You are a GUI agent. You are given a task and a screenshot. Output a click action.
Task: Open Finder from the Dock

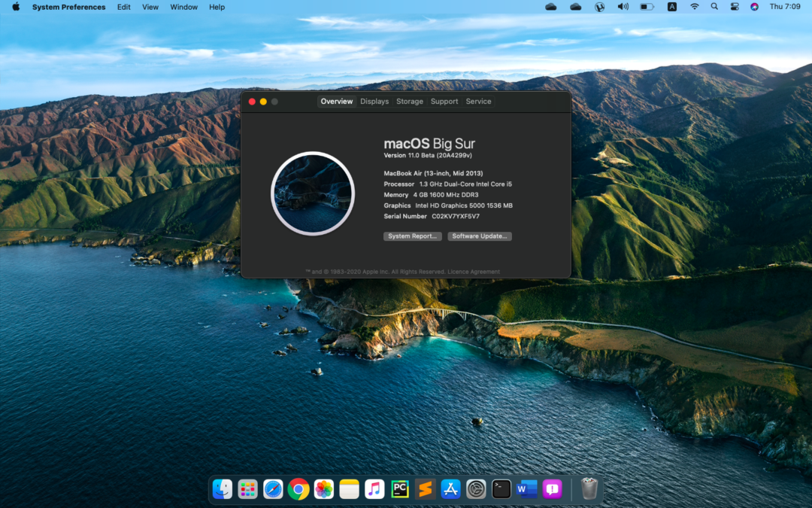(222, 489)
